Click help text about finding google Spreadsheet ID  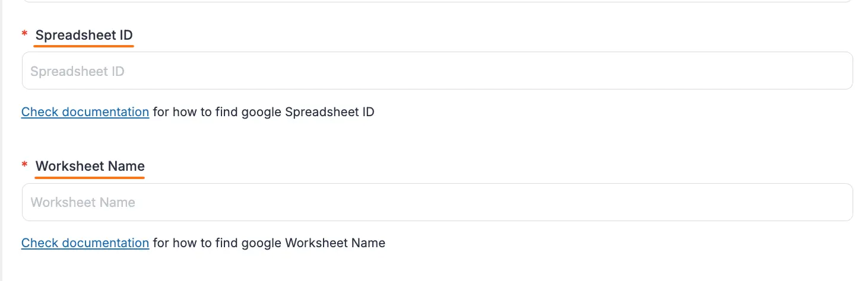(263, 111)
